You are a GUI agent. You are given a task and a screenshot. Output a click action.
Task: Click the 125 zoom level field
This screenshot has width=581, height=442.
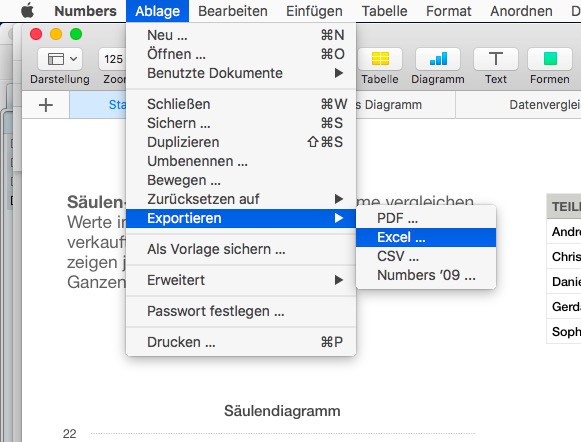[113, 59]
